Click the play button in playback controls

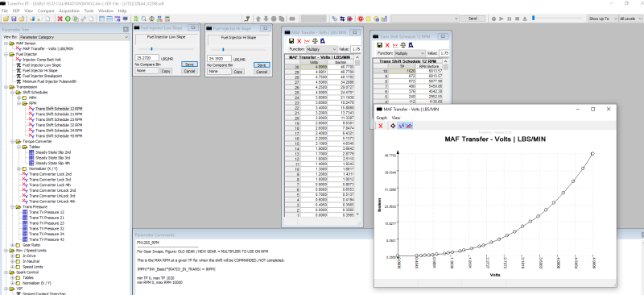tap(502, 19)
